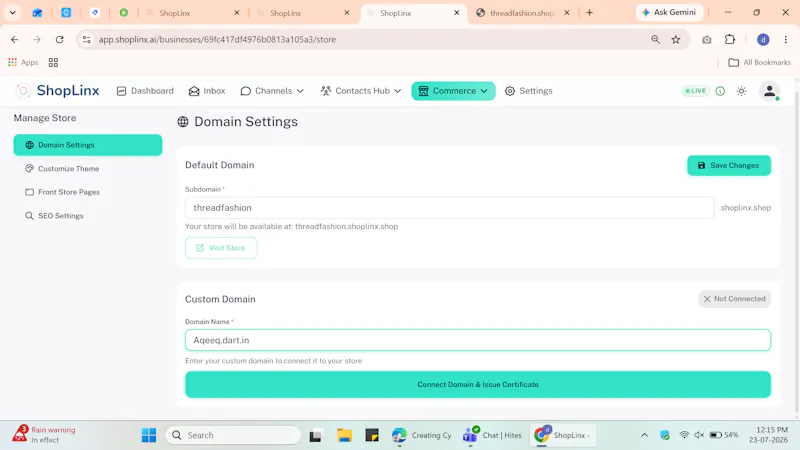Screen dimensions: 800x450
Task: Click the globe icon beside Domain Settings heading
Action: point(183,121)
